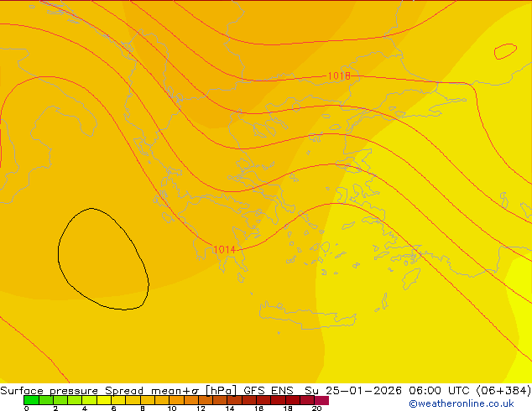
Task: Pick the yellow legend swatch left of 6
Action: click(104, 400)
